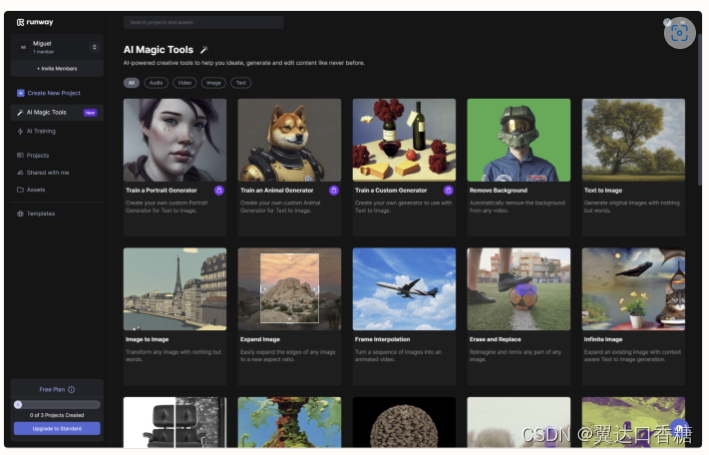Open AI Training in sidebar
Screen dimensions: 709x455
41,132
